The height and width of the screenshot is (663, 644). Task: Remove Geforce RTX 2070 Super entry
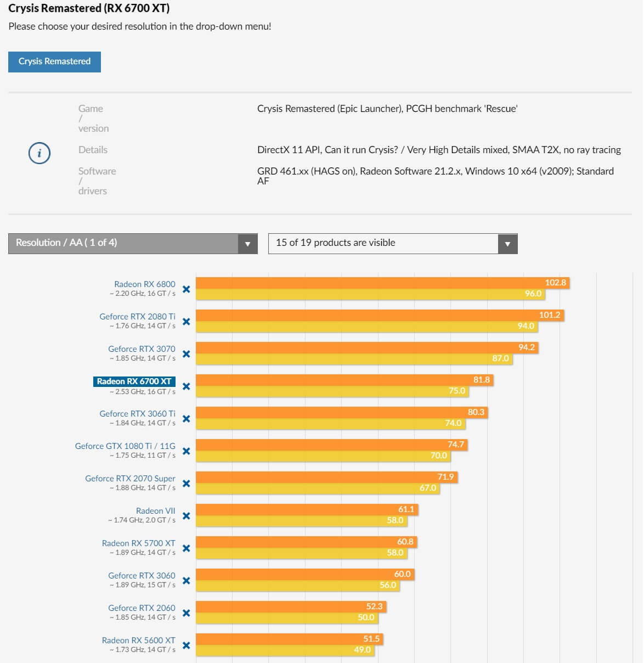[186, 484]
